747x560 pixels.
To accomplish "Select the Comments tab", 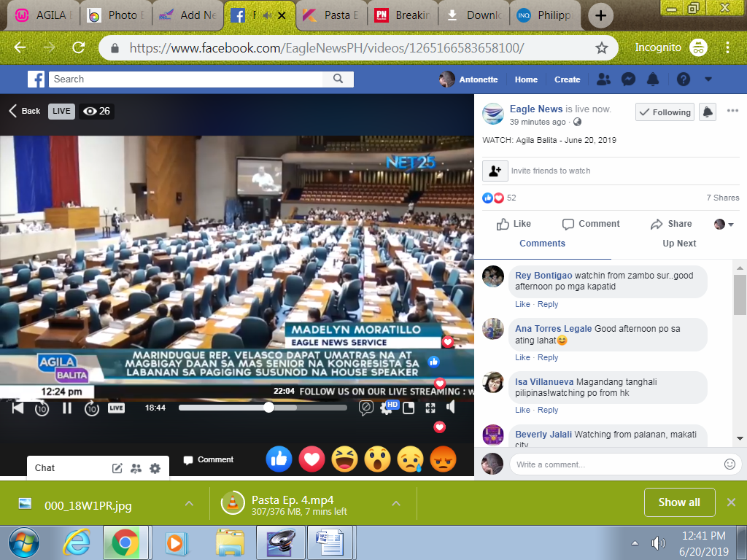I will click(542, 244).
